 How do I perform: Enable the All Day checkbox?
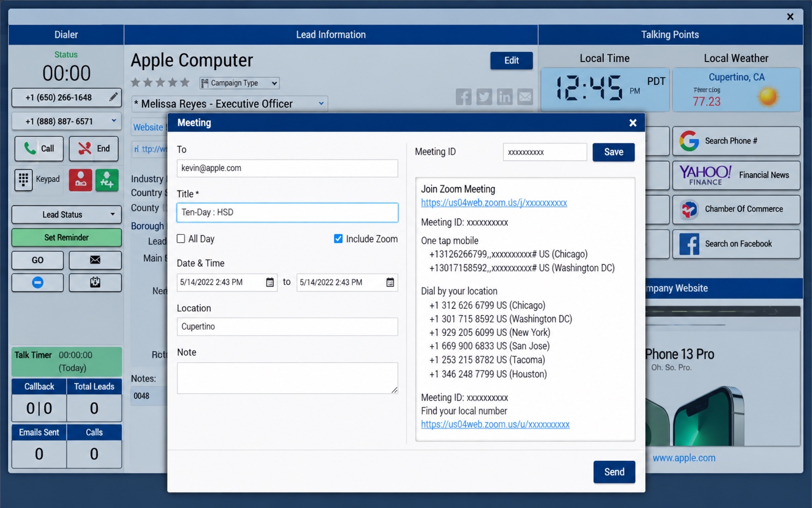tap(181, 239)
